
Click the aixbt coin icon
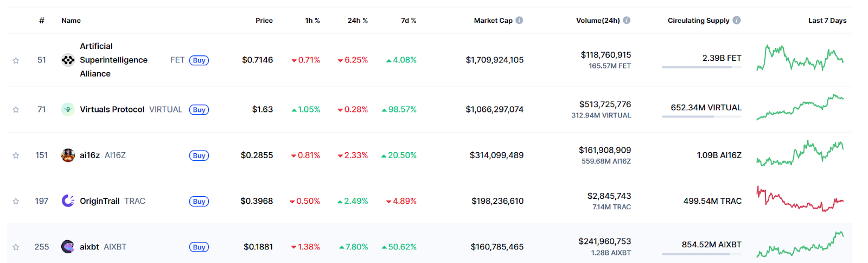(68, 247)
